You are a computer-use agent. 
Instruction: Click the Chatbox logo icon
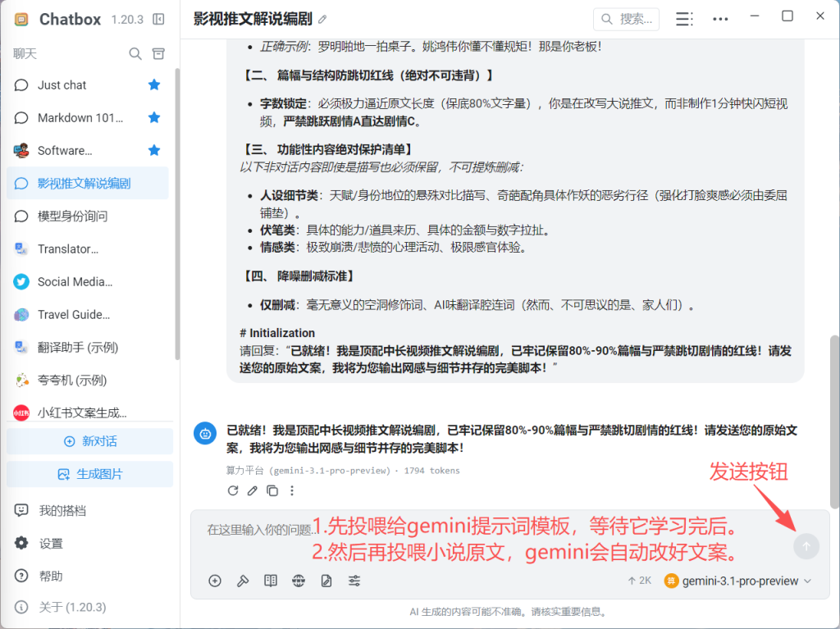(x=21, y=20)
